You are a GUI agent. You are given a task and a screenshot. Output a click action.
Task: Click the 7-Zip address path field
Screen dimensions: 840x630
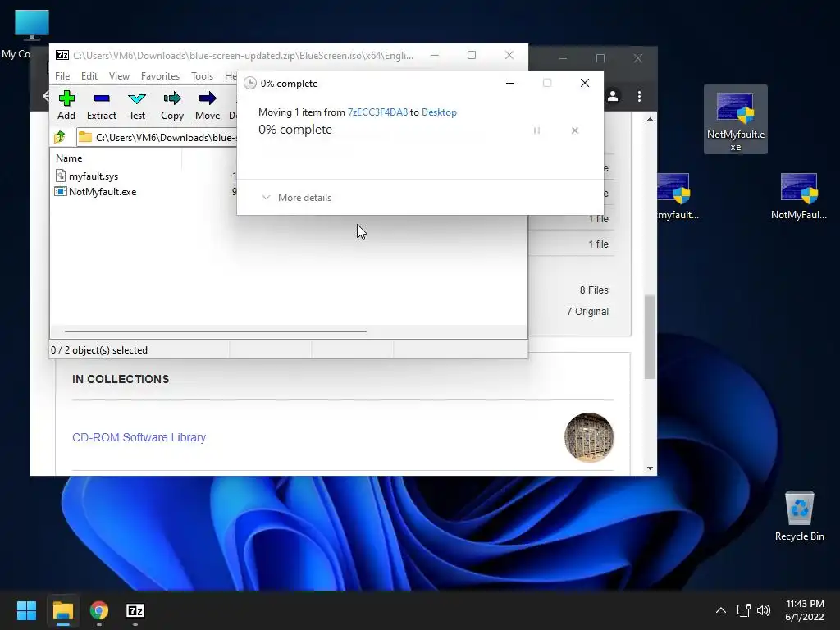click(157, 137)
